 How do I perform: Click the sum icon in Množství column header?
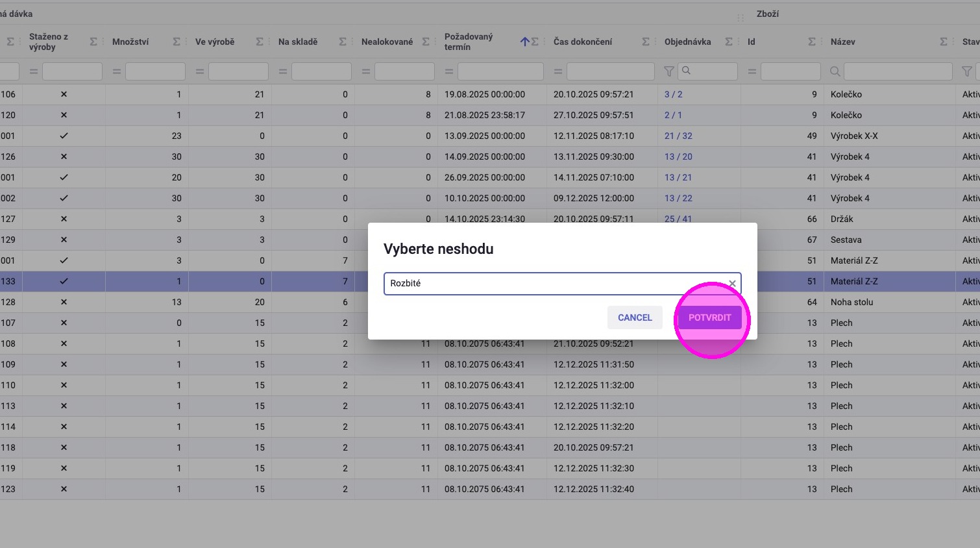177,42
